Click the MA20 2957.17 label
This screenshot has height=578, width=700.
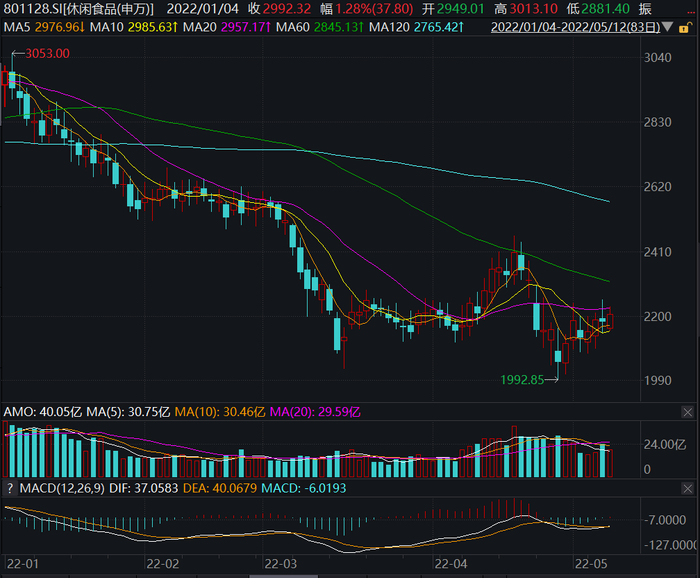[x=227, y=27]
